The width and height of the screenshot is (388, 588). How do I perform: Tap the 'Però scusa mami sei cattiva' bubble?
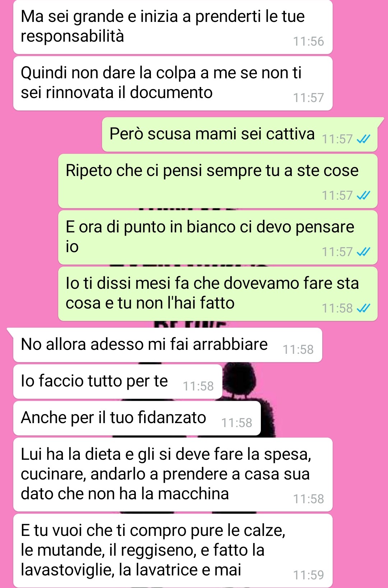pos(240,134)
